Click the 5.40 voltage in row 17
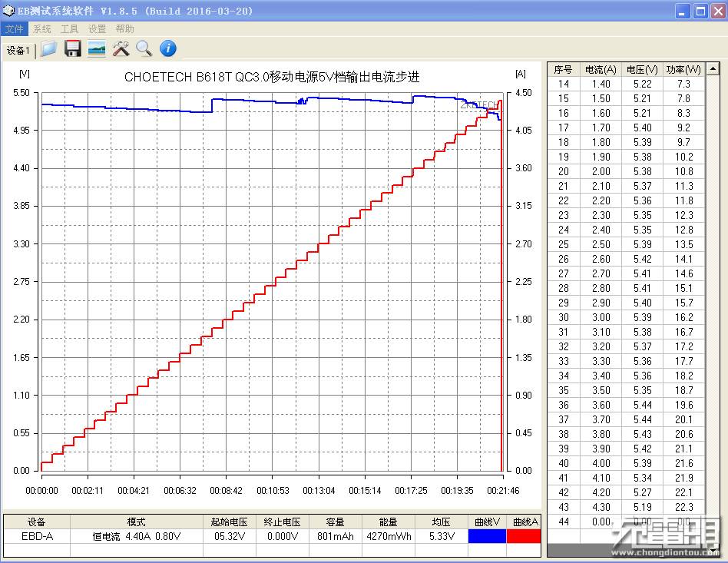 pyautogui.click(x=642, y=128)
